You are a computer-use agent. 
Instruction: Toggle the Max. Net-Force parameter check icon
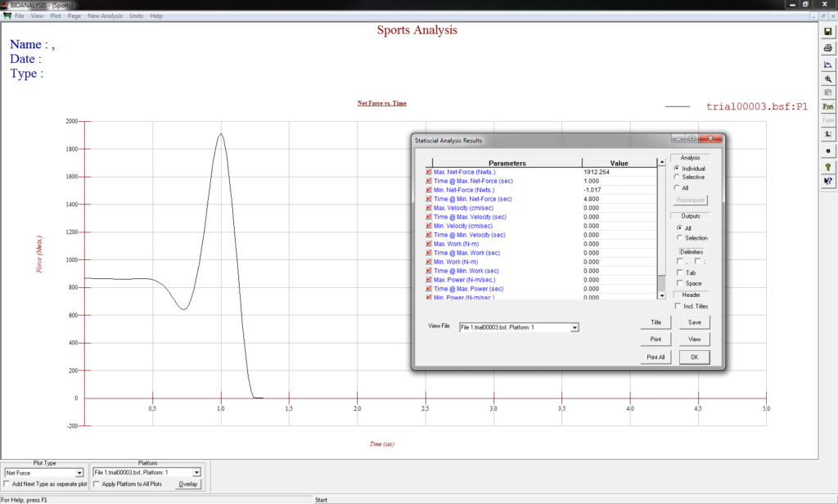(428, 172)
